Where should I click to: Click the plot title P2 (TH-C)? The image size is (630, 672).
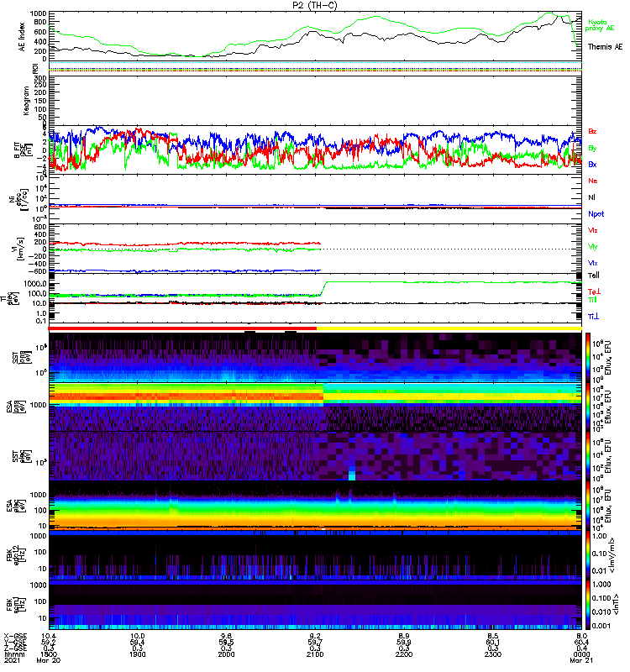314,5
